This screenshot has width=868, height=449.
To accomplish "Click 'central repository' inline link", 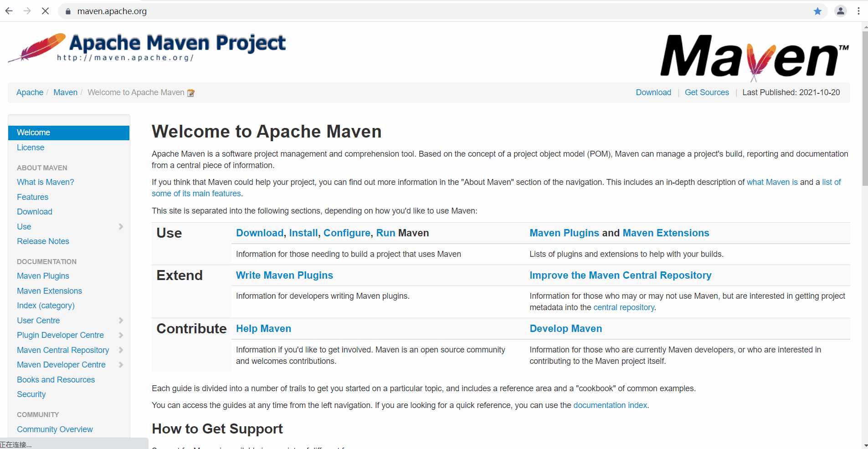I will [x=624, y=307].
